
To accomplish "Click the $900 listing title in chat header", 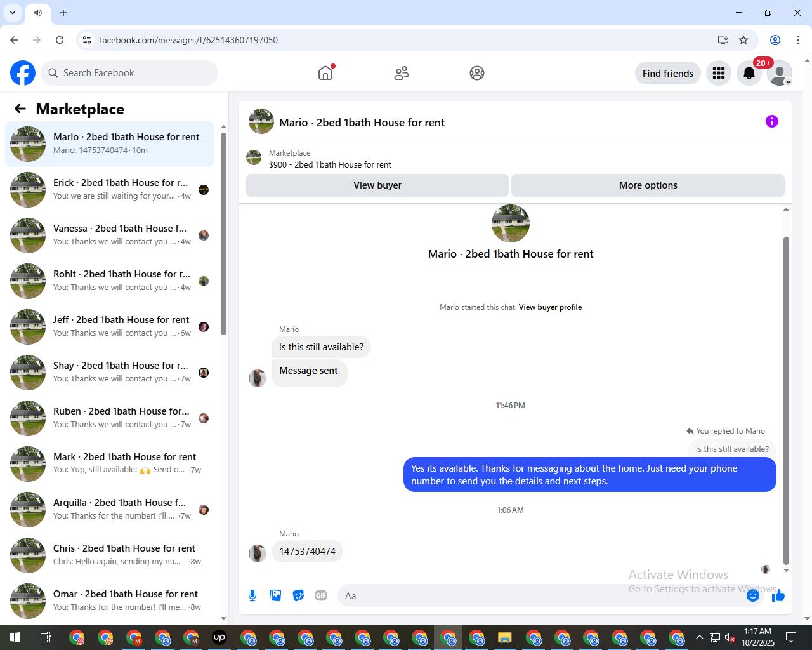I will (x=330, y=164).
